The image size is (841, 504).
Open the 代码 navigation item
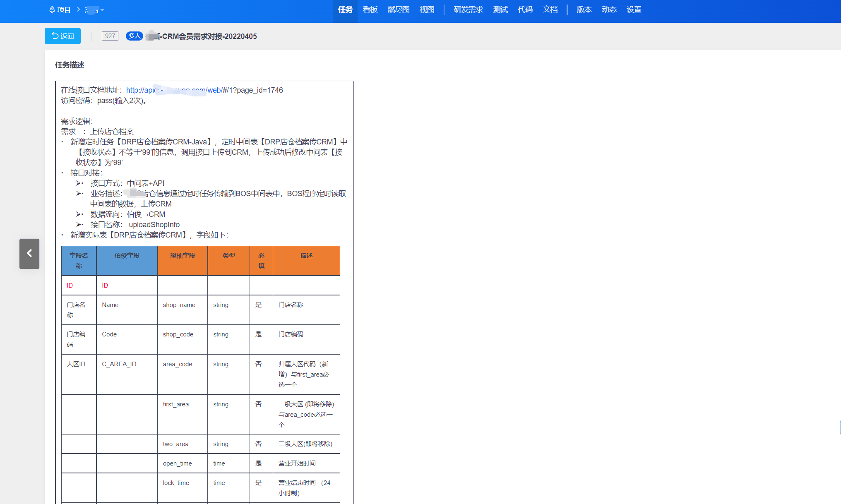pos(525,10)
